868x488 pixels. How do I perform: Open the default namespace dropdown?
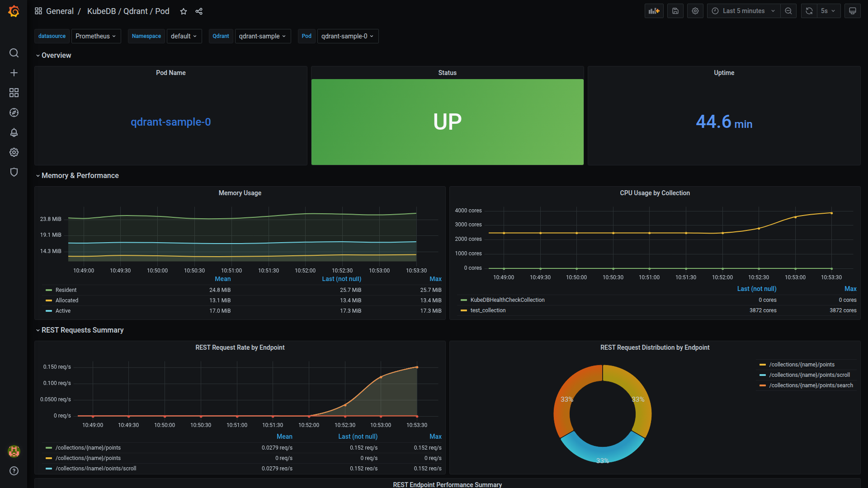click(x=184, y=36)
